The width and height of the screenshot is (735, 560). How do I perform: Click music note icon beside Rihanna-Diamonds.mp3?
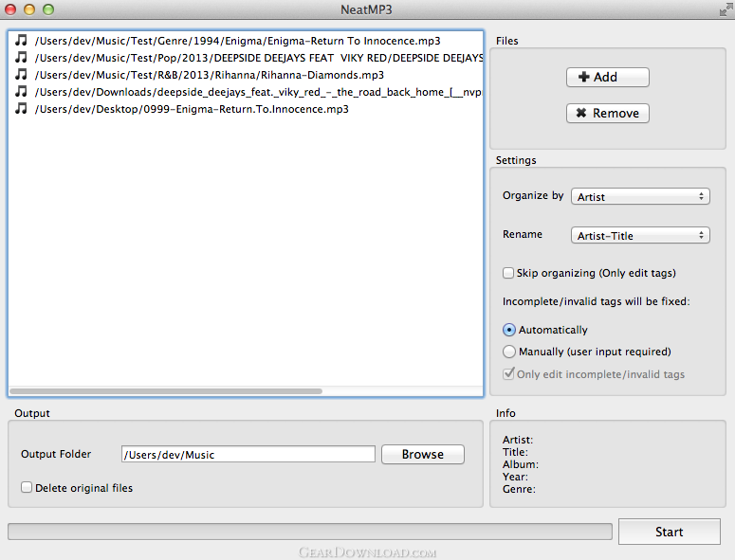(x=21, y=75)
